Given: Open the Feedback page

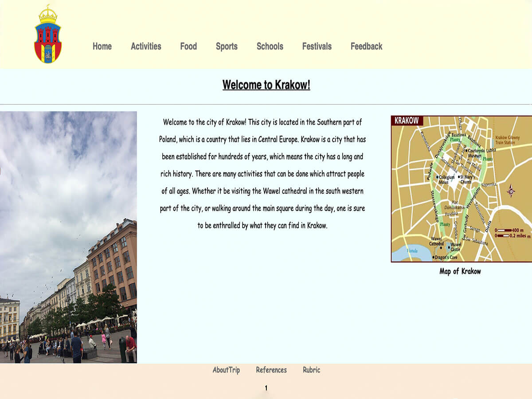Looking at the screenshot, I should 366,47.
